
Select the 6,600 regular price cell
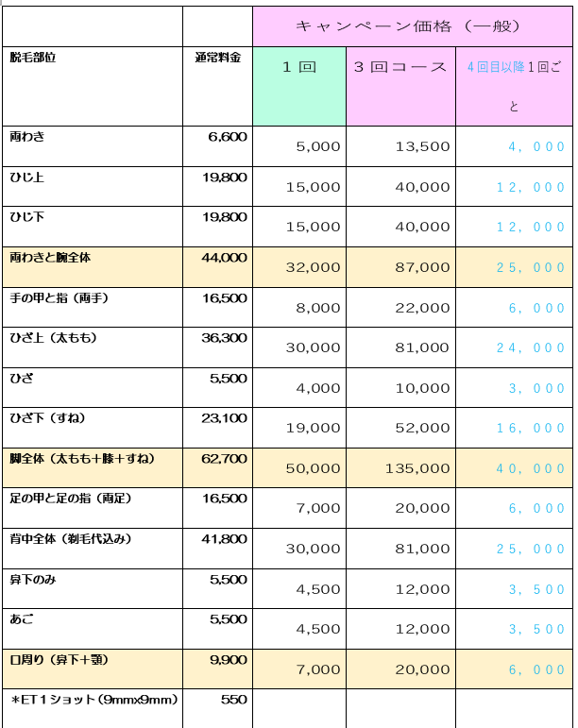click(227, 137)
